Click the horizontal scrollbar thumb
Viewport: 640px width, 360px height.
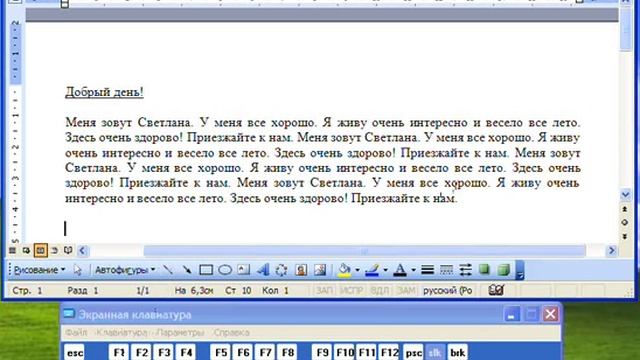364,251
